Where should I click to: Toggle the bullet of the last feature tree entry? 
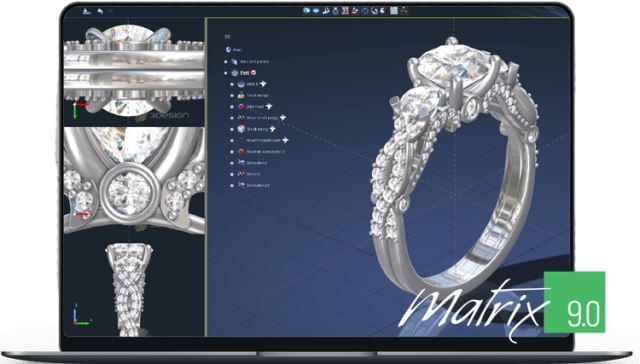tap(232, 185)
